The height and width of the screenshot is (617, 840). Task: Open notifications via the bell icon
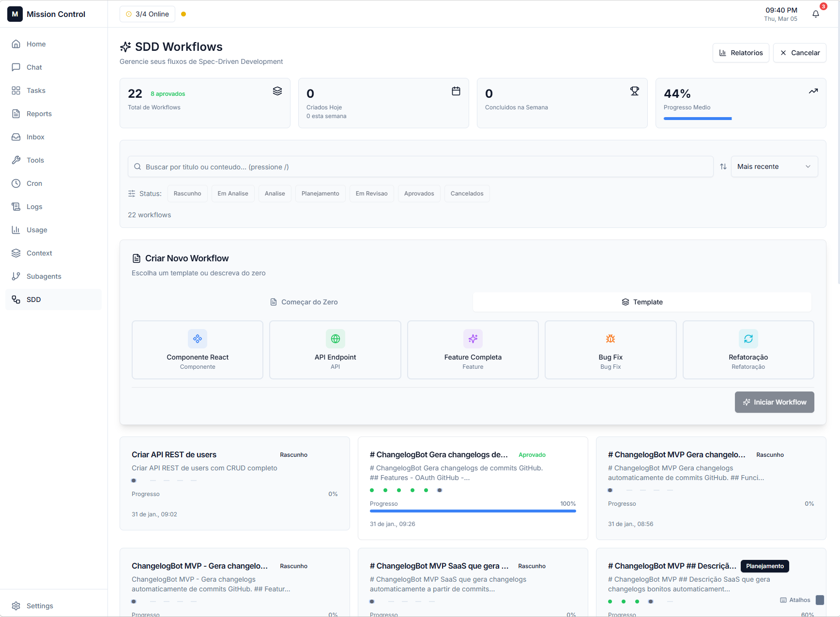click(x=815, y=14)
